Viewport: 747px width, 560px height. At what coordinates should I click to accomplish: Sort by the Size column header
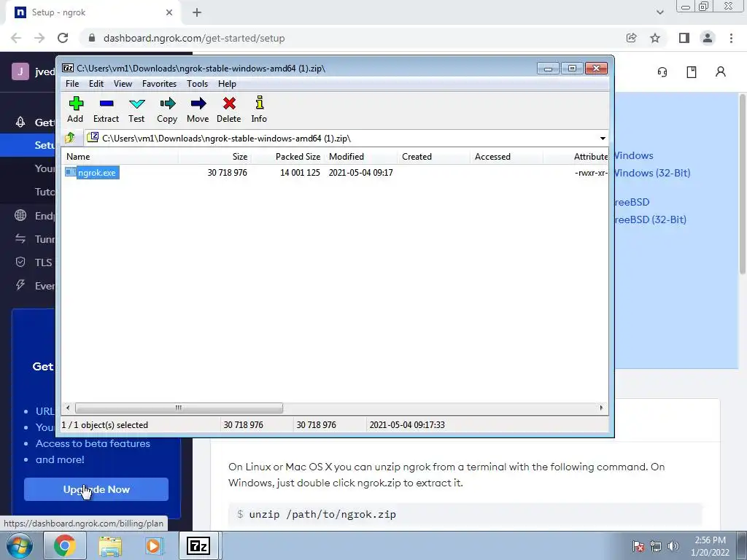(215, 157)
